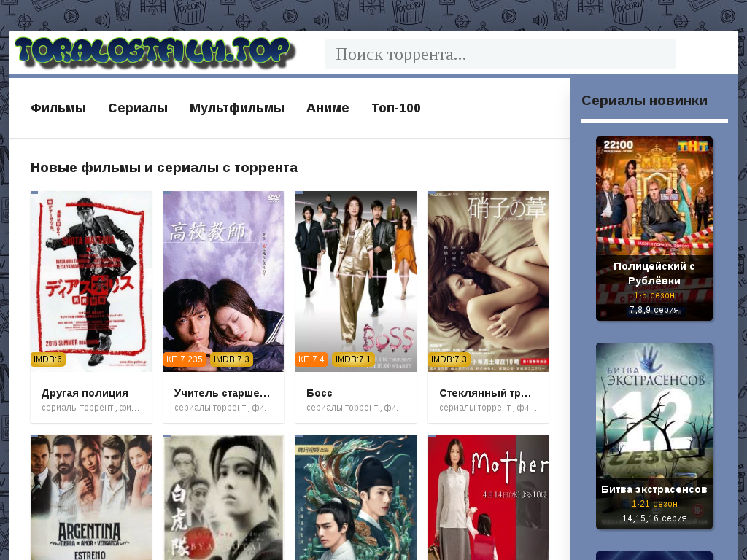Click the IMDB:7.1 rating badge

(353, 359)
